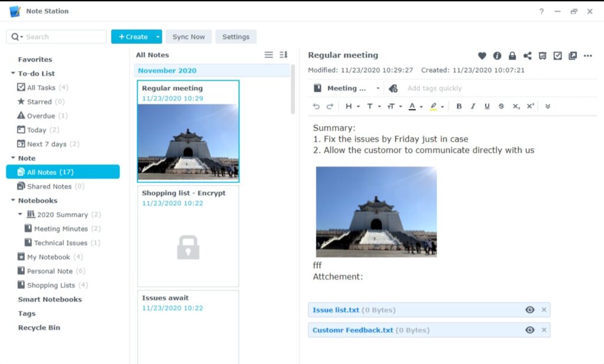The width and height of the screenshot is (604, 364).
Task: Encrypt note using the lock icon
Action: coord(512,55)
